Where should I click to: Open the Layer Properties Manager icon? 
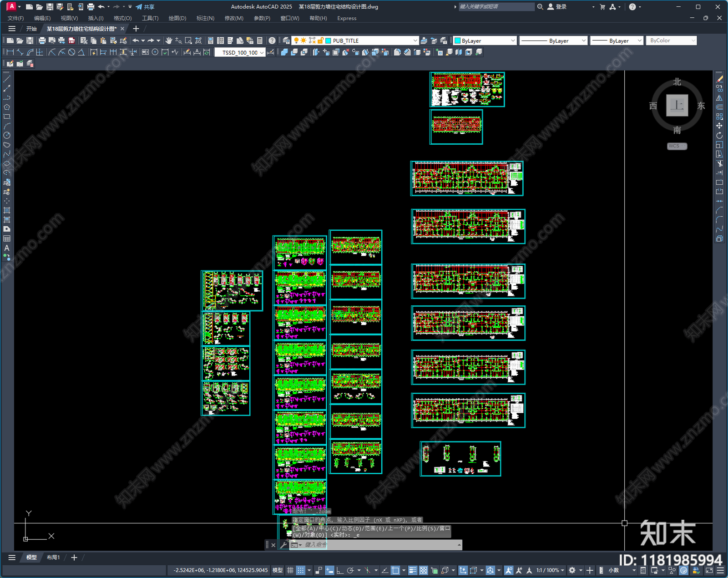click(286, 41)
